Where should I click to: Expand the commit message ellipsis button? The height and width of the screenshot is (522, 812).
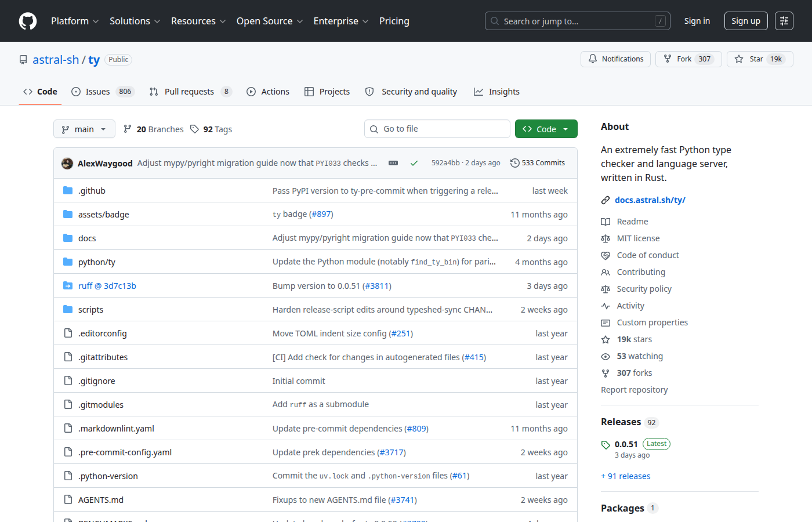pyautogui.click(x=393, y=163)
